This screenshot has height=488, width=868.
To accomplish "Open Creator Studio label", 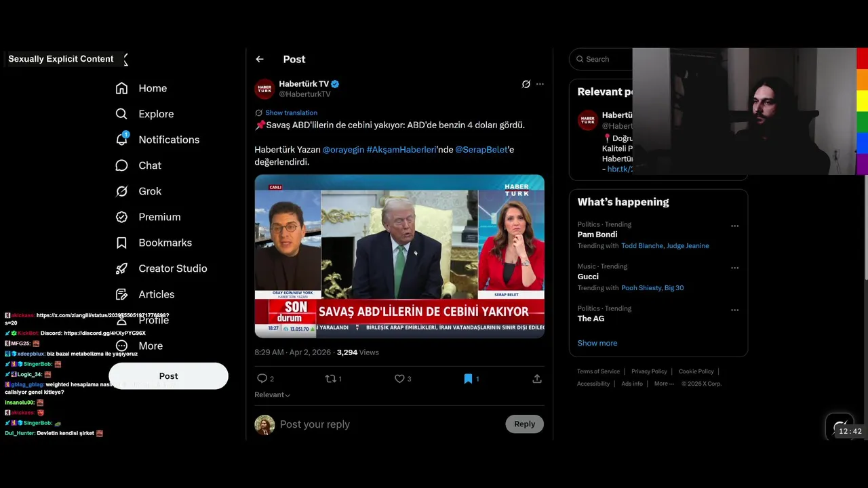I will (x=173, y=268).
